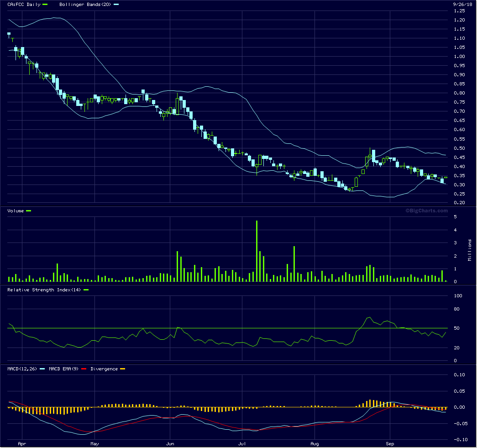Click the 0.35 price axis value

coord(459,176)
